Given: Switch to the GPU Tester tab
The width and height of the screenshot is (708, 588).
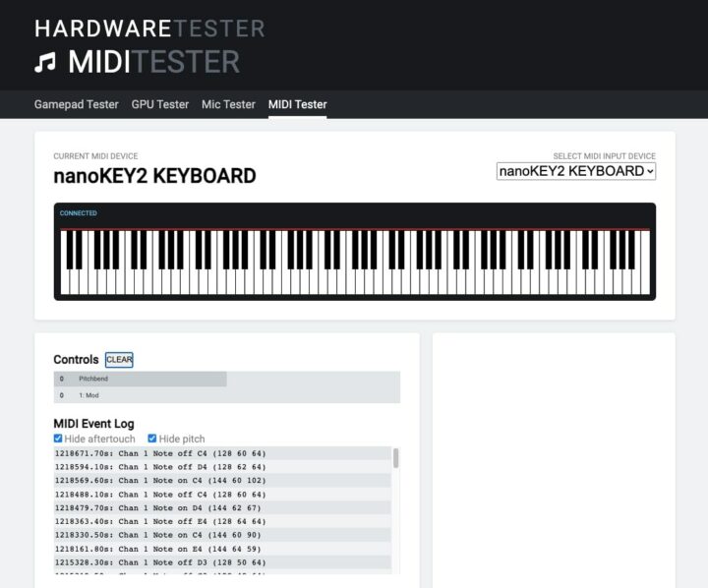Looking at the screenshot, I should click(x=159, y=104).
